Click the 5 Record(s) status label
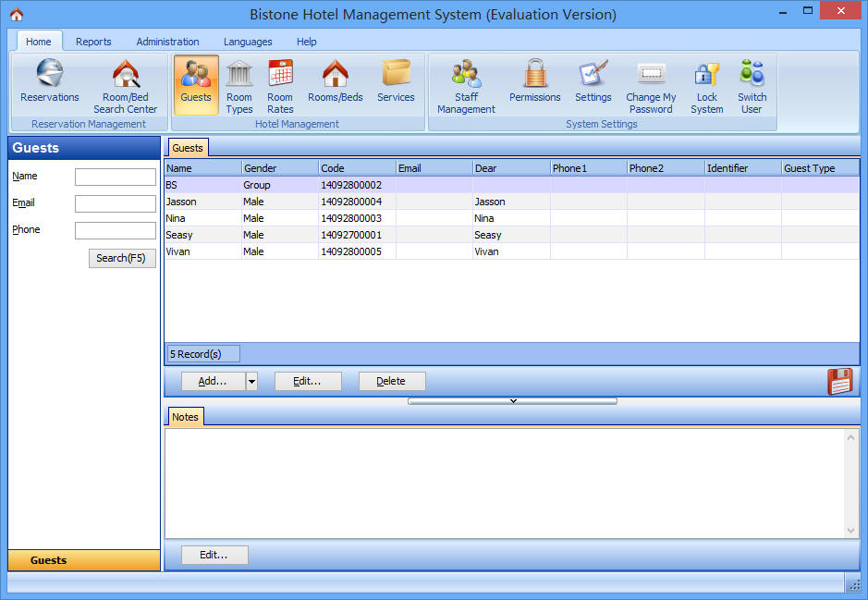Image resolution: width=868 pixels, height=600 pixels. pos(203,354)
